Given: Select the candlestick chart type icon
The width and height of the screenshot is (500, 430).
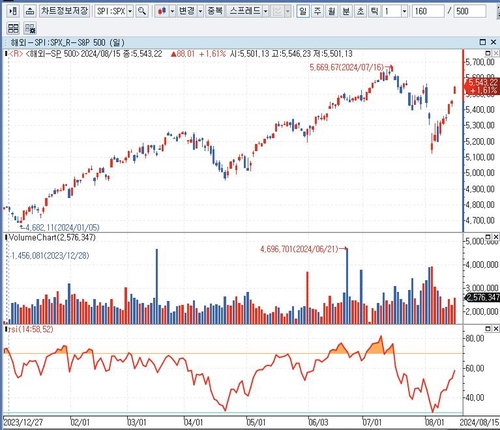Looking at the screenshot, I should click(x=162, y=11).
